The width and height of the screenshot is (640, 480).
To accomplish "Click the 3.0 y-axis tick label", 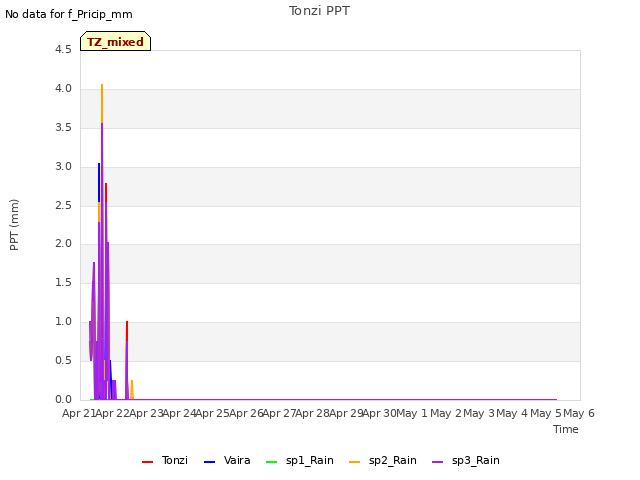I will pyautogui.click(x=63, y=167).
